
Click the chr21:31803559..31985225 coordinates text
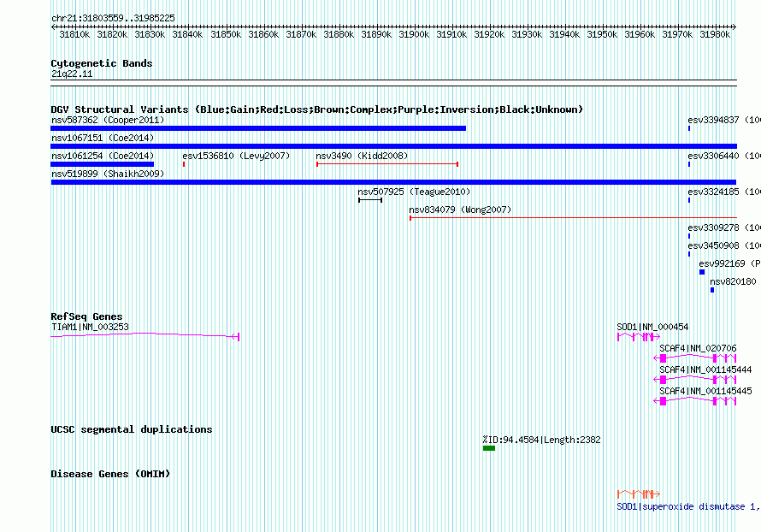coord(113,18)
